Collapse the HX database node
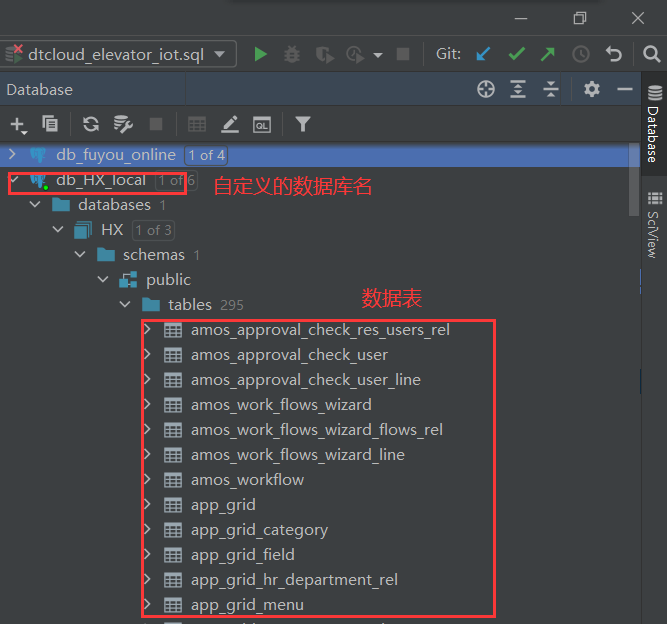This screenshot has height=624, width=667. point(58,230)
